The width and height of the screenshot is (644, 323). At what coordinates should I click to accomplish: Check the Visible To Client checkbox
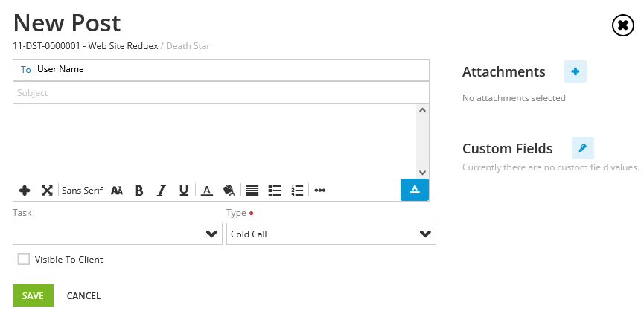tap(23, 259)
